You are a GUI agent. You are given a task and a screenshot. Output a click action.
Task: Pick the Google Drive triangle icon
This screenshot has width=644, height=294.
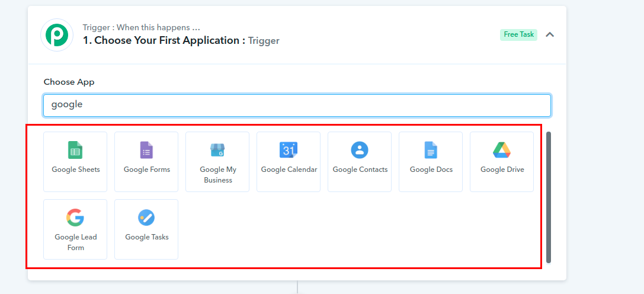coord(502,150)
